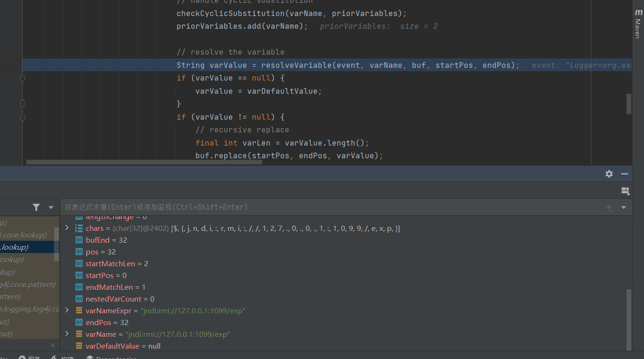Image resolution: width=644 pixels, height=359 pixels.
Task: Select the nestedVarCount = 0 variable
Action: 120,299
